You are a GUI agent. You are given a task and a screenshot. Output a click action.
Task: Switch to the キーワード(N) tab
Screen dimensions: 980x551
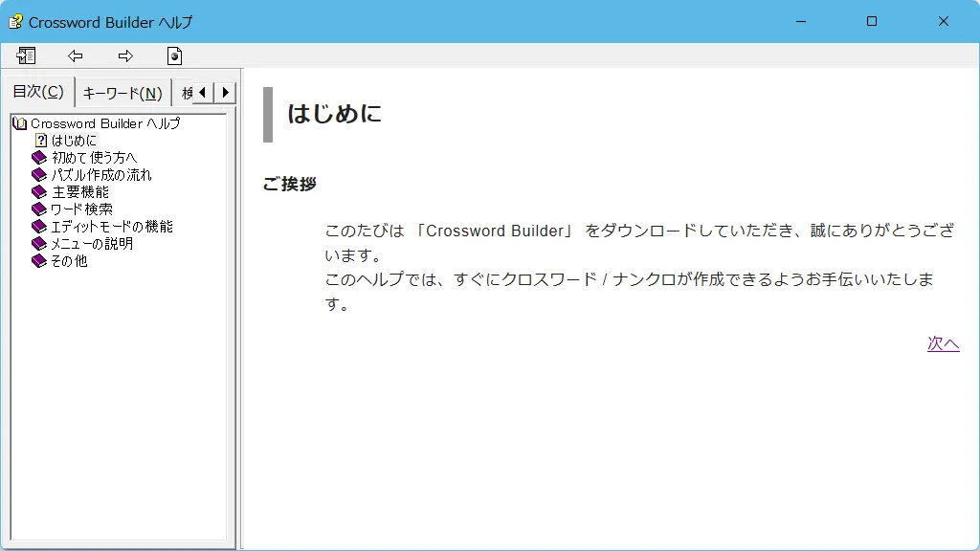point(122,94)
